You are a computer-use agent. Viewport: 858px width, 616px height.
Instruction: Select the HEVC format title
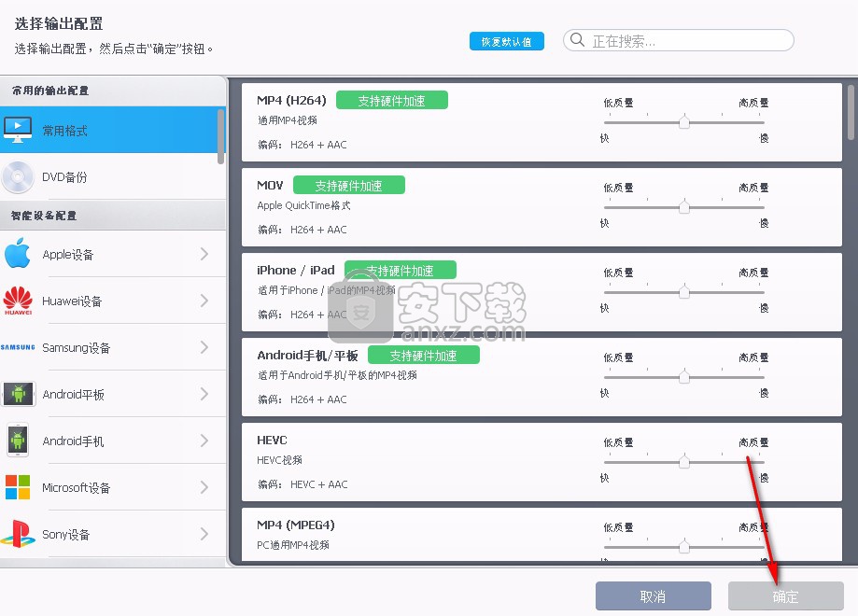[272, 440]
